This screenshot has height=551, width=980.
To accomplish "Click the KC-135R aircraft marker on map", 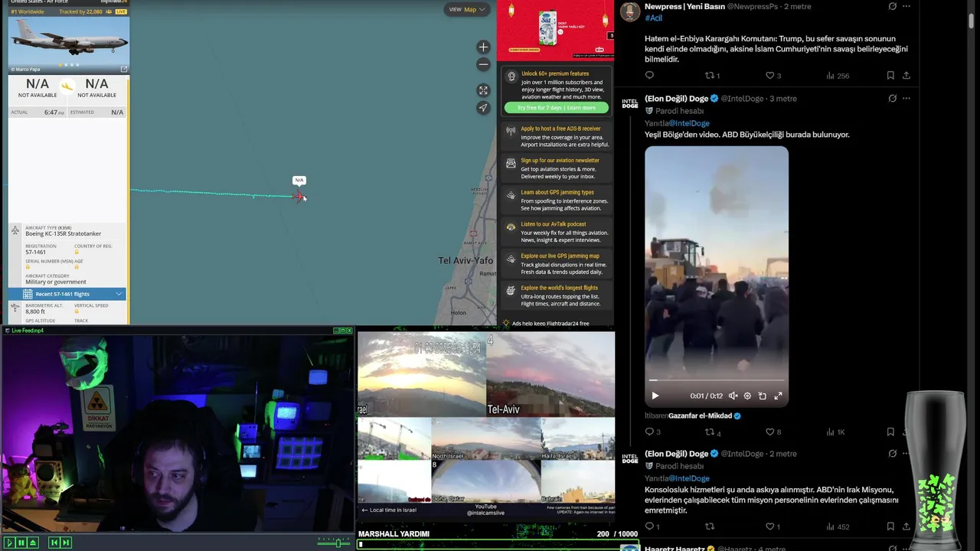I will [x=298, y=196].
